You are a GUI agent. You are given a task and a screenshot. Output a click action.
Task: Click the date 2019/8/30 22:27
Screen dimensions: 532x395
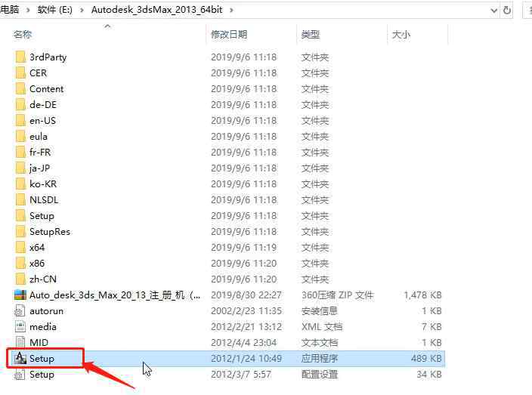tap(246, 295)
